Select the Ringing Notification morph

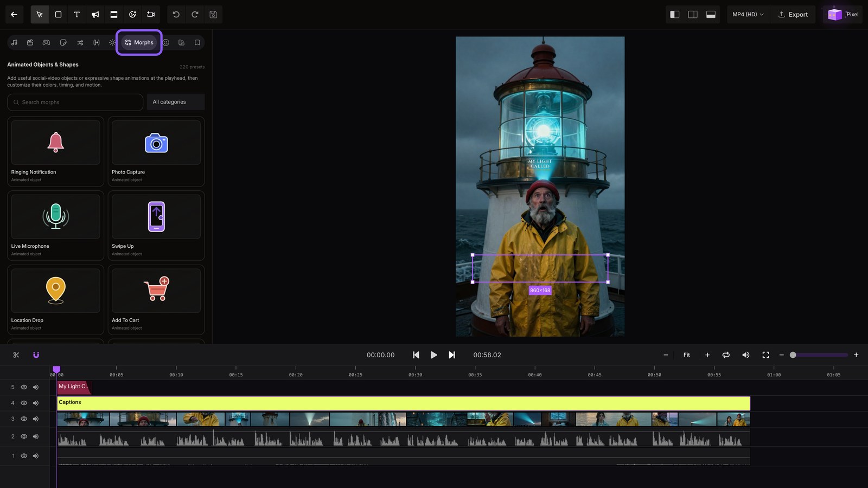pos(56,152)
